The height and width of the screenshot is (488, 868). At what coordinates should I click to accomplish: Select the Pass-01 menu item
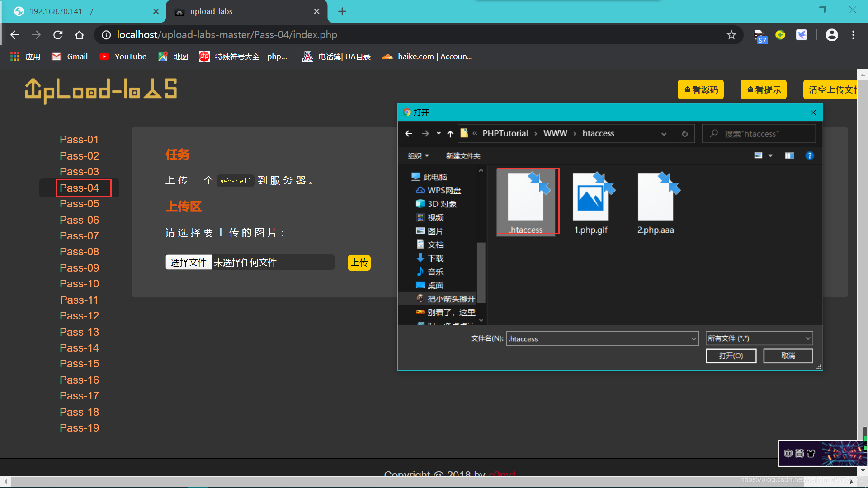point(78,140)
